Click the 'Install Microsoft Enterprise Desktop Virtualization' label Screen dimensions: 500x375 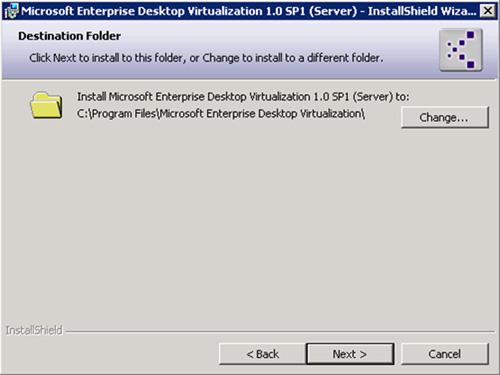[243, 97]
